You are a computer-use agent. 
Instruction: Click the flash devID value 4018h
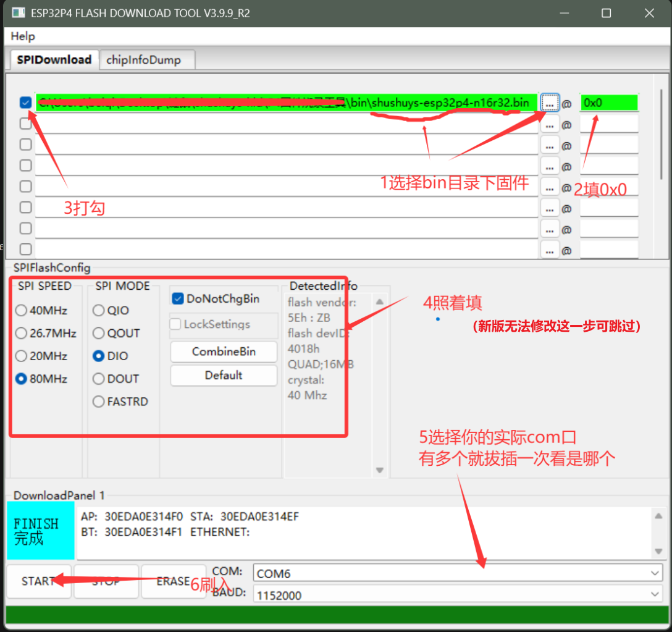303,349
